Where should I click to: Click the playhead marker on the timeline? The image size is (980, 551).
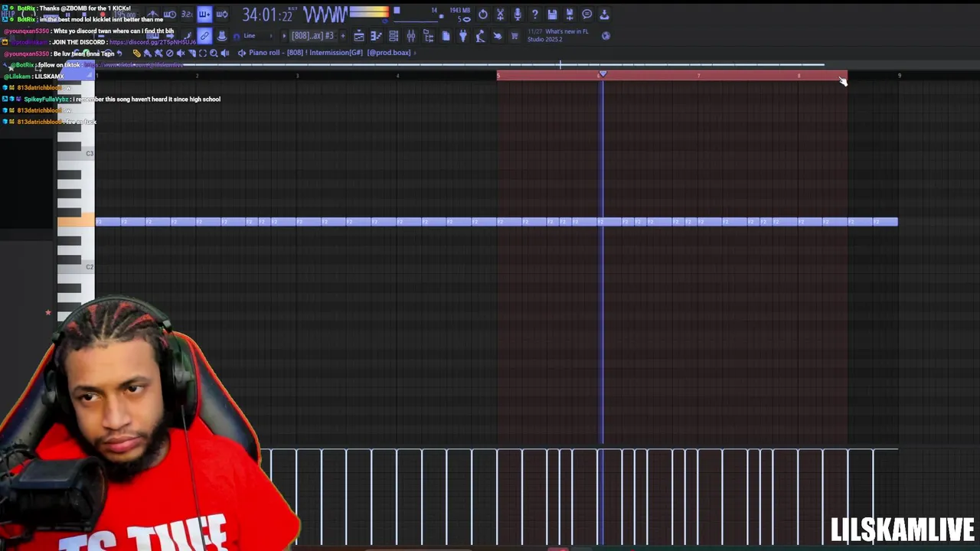603,74
